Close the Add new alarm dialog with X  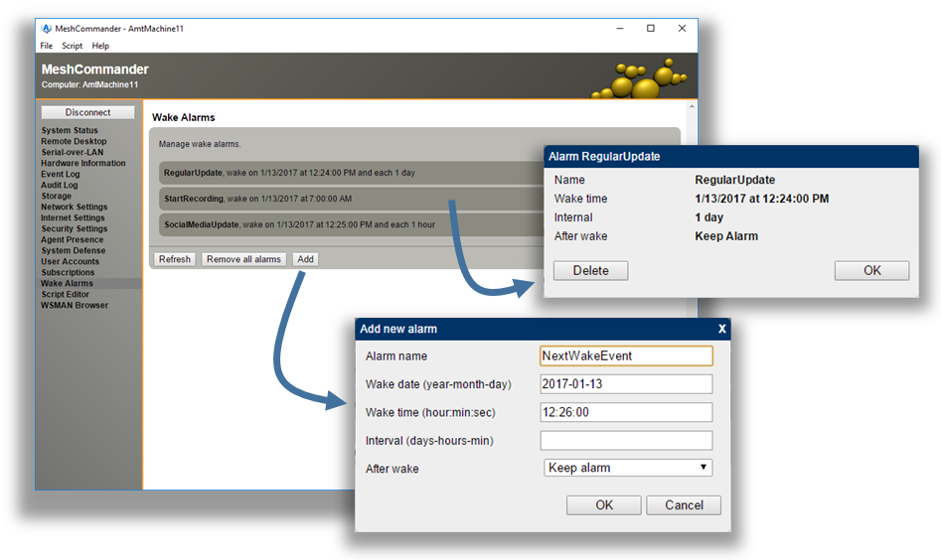click(x=722, y=329)
